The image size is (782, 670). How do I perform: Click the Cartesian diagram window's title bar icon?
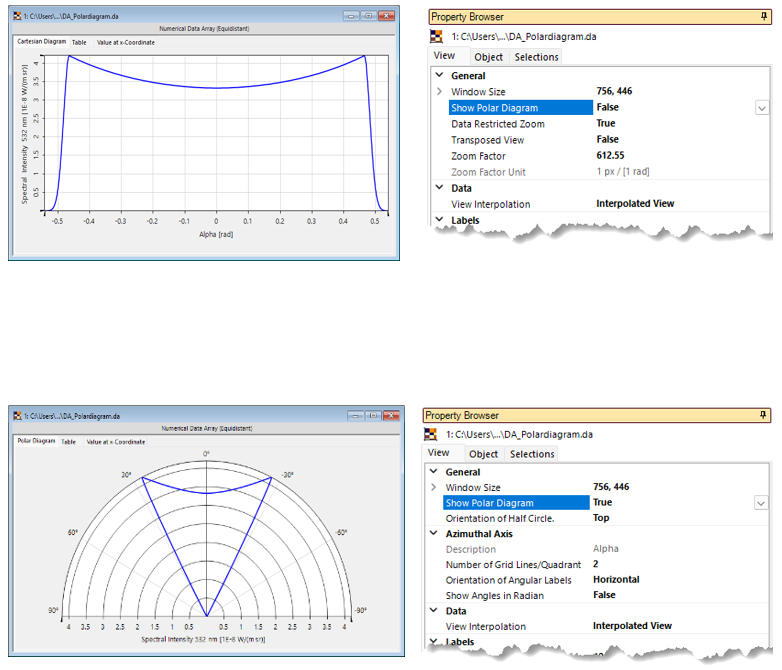pyautogui.click(x=17, y=16)
